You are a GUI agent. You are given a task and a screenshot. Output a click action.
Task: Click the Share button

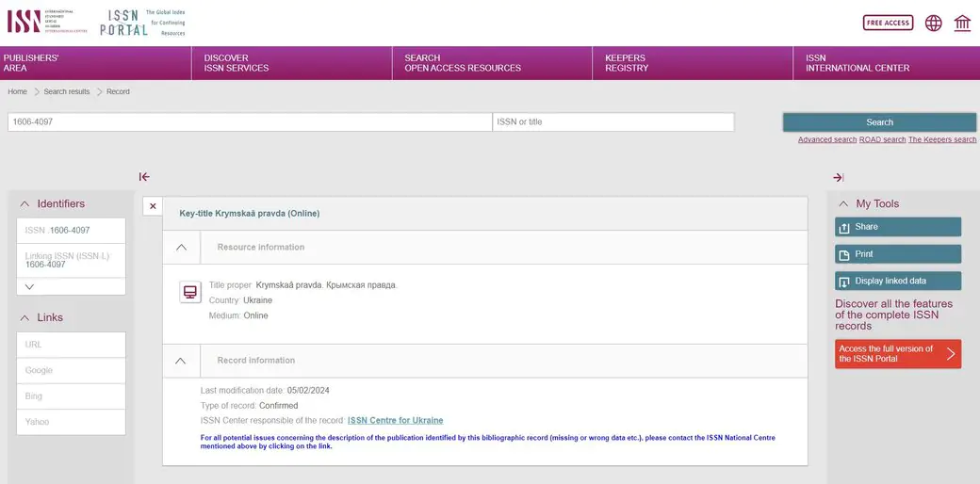click(x=897, y=227)
